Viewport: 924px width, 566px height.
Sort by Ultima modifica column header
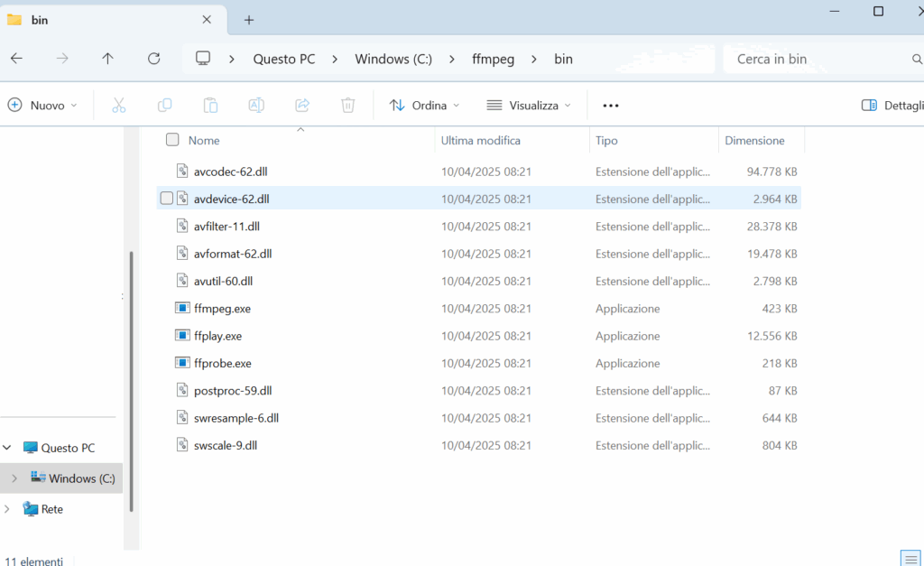[x=480, y=140]
